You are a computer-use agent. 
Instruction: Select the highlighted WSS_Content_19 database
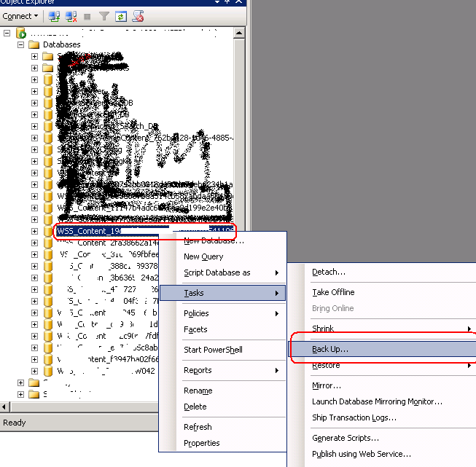[x=145, y=231]
